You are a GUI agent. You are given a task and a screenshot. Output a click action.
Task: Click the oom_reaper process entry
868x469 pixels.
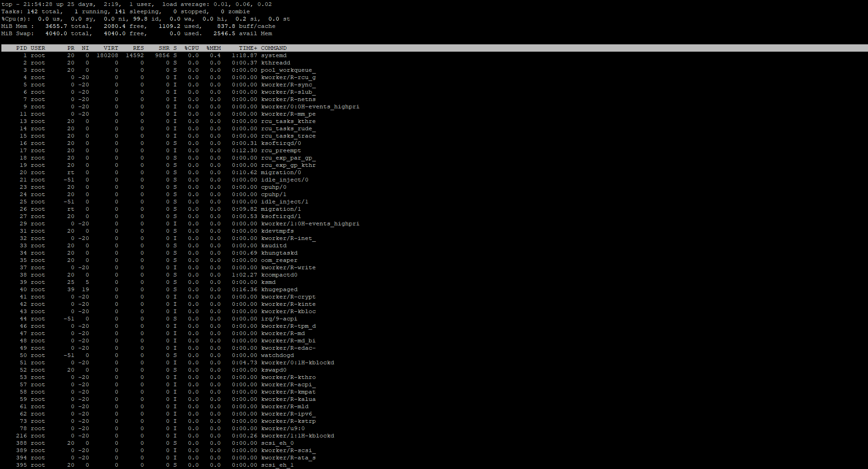point(279,260)
